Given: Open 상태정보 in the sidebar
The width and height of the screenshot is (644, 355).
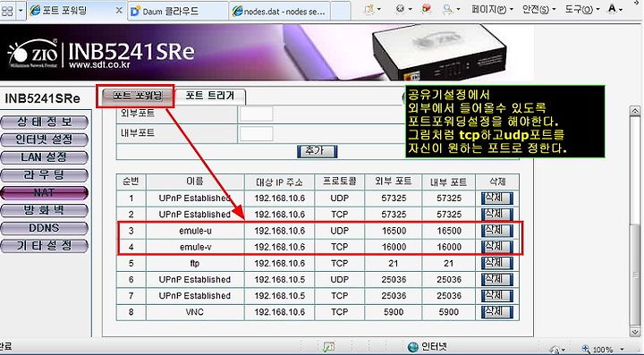Looking at the screenshot, I should [x=45, y=122].
